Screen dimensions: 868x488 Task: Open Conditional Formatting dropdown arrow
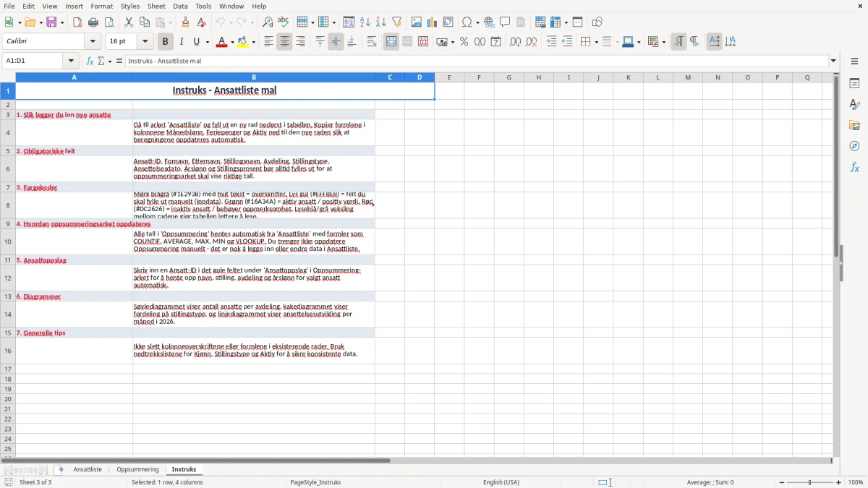[663, 42]
